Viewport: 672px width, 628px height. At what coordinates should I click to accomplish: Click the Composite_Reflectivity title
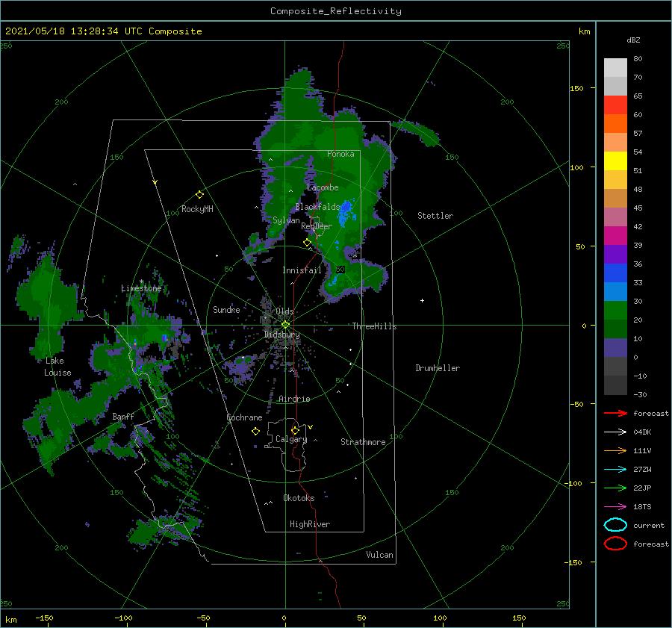(x=336, y=11)
